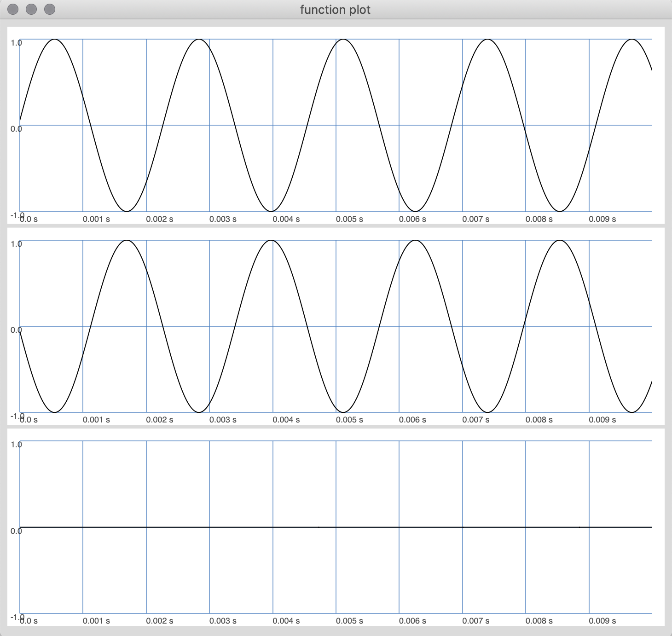Click the "1.0" y-label of inverted sine plot

16,244
